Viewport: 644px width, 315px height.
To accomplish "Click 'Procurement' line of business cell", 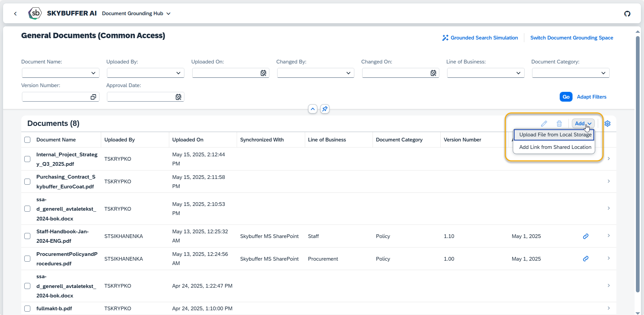I will [323, 259].
